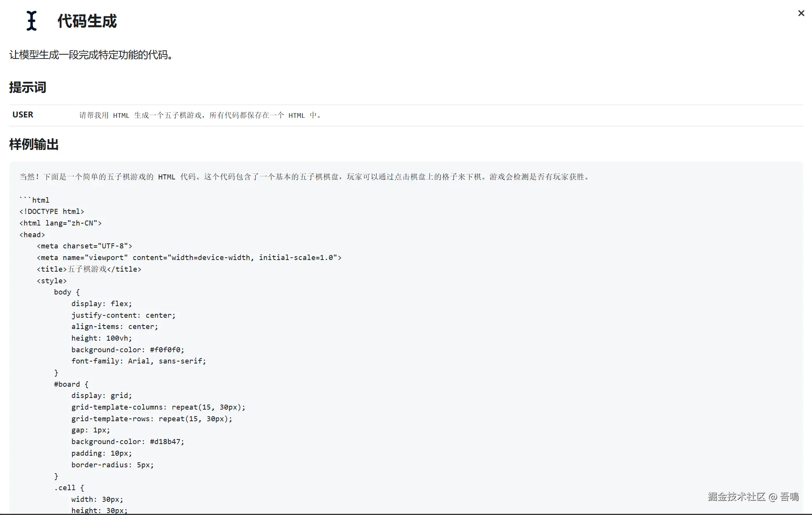Click the <!DOCTYPE html> code line
The width and height of the screenshot is (812, 515).
[52, 212]
